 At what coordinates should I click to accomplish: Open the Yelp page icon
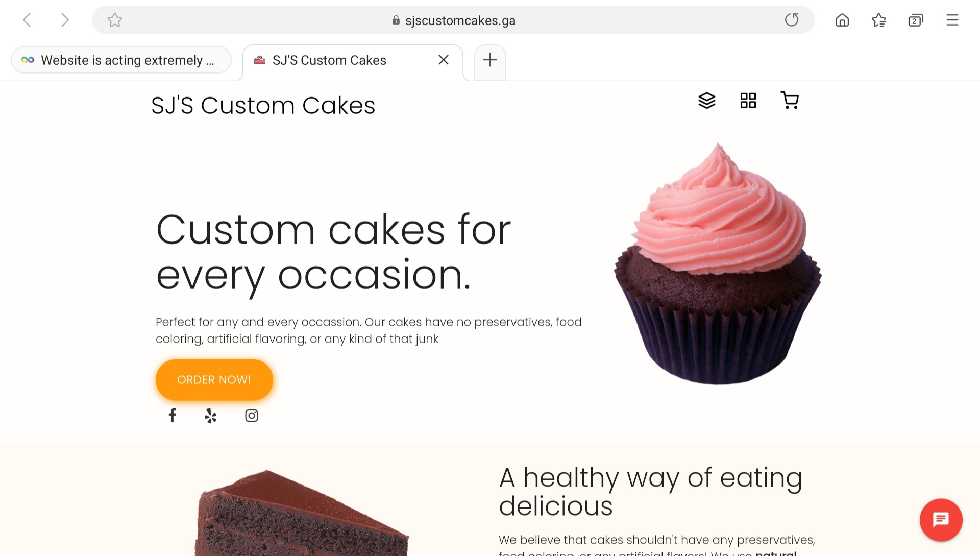[x=211, y=416]
